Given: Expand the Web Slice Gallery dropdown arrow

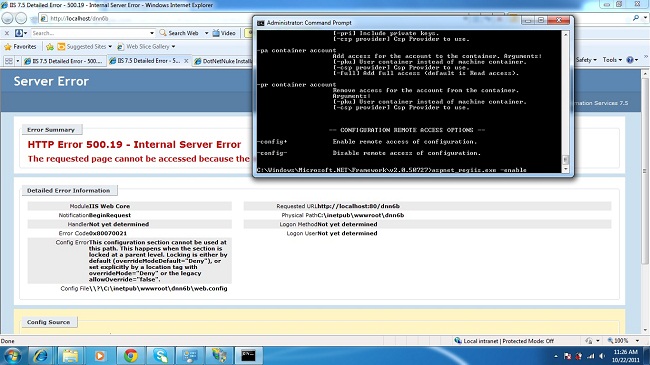Looking at the screenshot, I should 173,46.
